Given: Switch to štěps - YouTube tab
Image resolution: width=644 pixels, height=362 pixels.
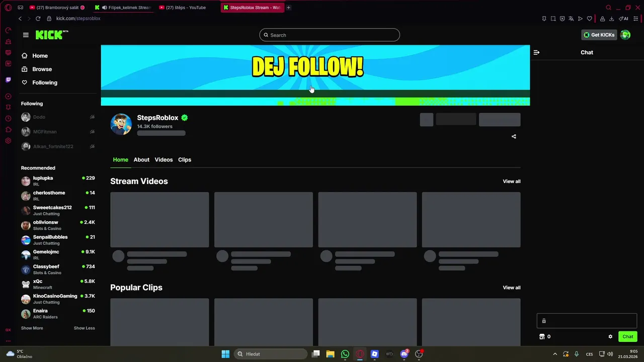Looking at the screenshot, I should [x=186, y=8].
